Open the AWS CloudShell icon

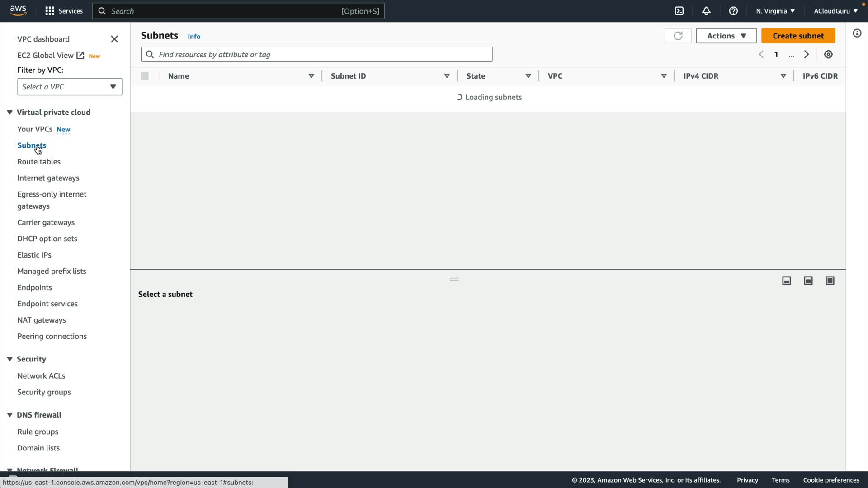(x=679, y=11)
